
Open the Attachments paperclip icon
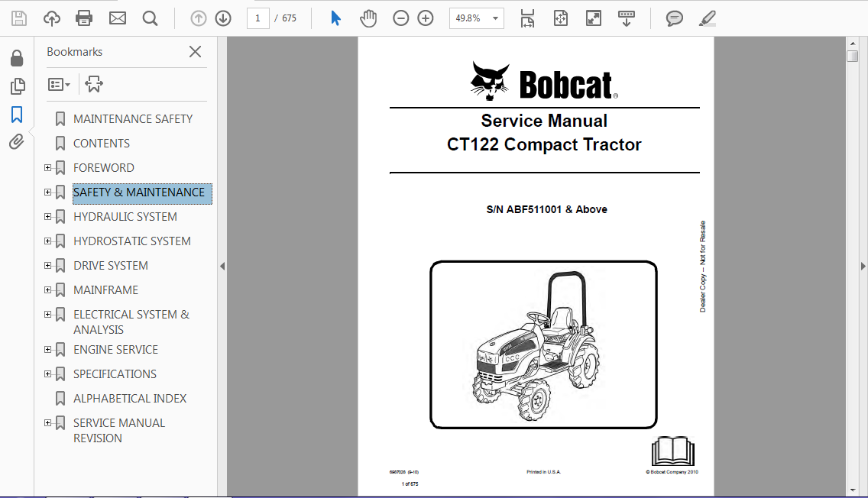[17, 142]
